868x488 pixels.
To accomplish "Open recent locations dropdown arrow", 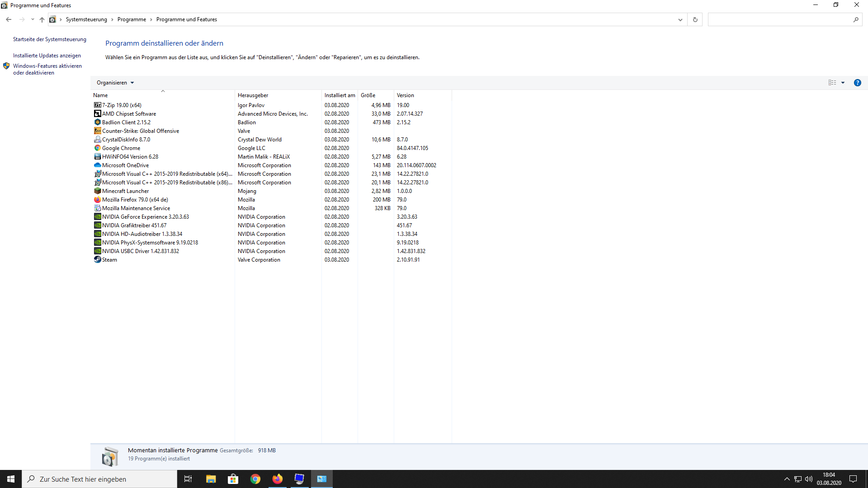I will click(33, 19).
